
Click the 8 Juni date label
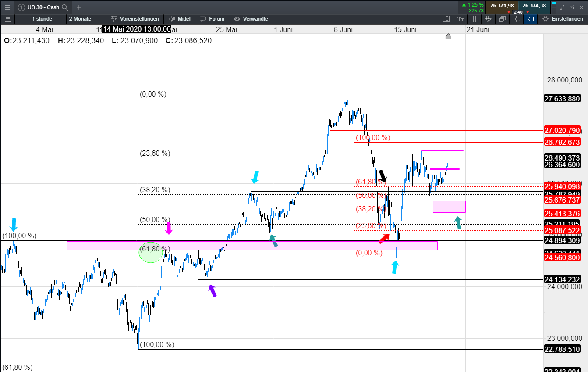[x=343, y=29]
